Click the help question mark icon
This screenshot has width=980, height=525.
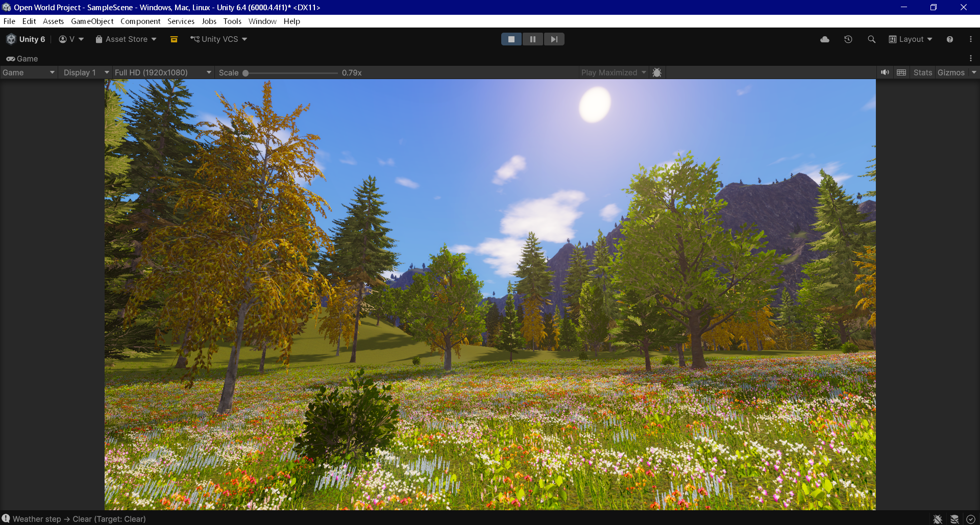click(x=950, y=39)
